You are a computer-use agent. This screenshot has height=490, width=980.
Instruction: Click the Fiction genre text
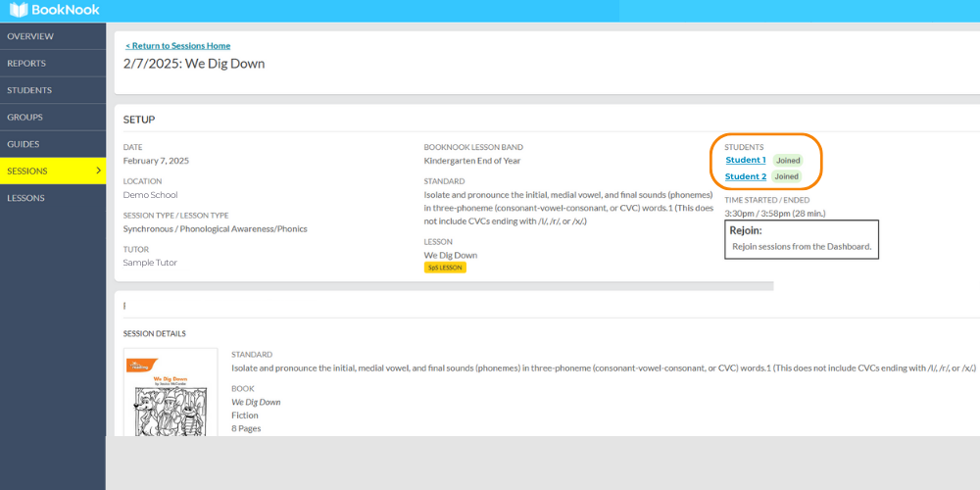point(245,415)
